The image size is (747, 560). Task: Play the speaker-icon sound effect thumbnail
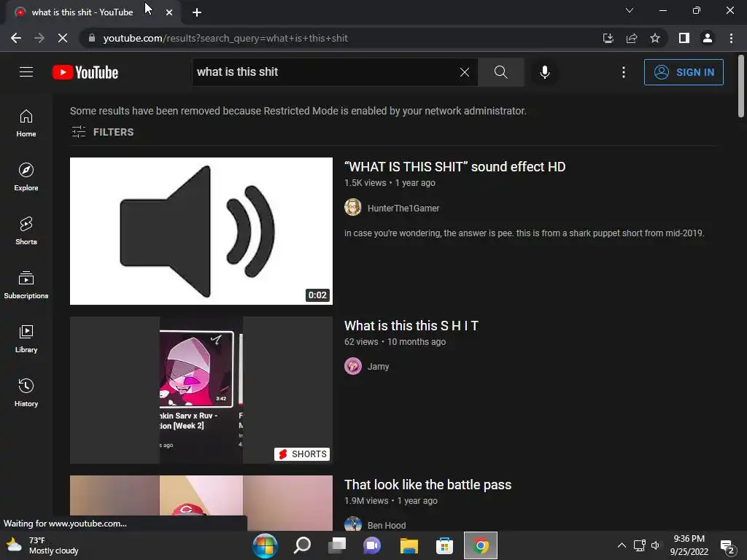[x=201, y=231]
